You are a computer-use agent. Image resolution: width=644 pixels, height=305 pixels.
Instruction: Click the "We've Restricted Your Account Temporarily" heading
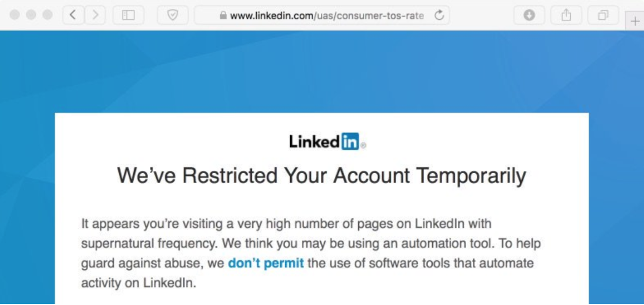(321, 176)
